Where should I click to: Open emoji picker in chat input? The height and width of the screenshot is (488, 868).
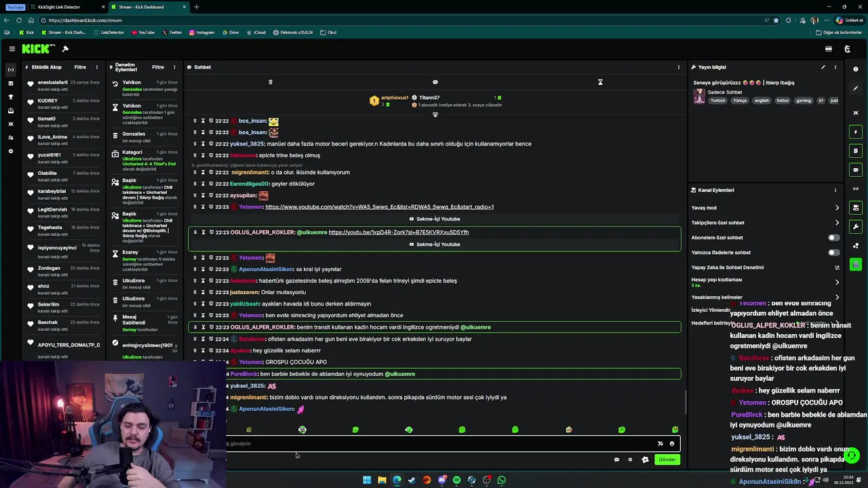672,444
